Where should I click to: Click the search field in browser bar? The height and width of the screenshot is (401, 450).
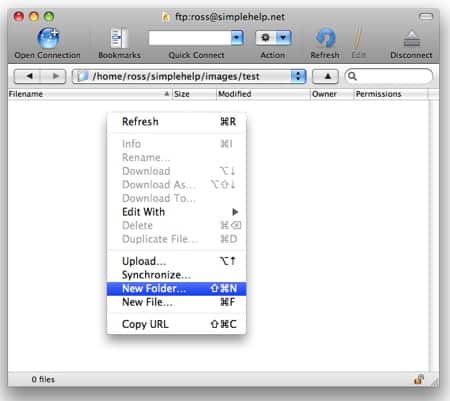tap(389, 76)
